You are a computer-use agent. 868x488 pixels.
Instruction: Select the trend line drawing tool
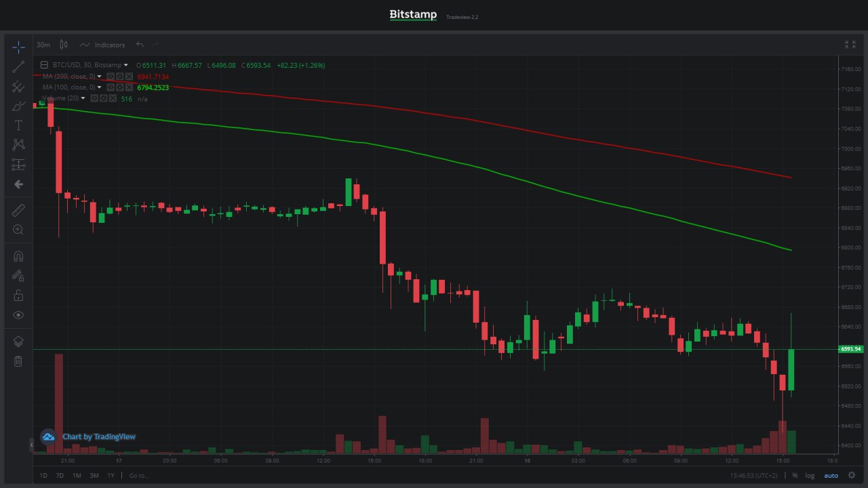tap(18, 66)
